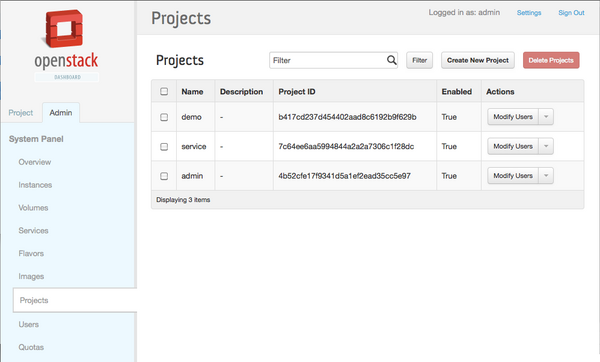Screen dimensions: 600x362
Task: Click the Sign Out link
Action: point(571,13)
